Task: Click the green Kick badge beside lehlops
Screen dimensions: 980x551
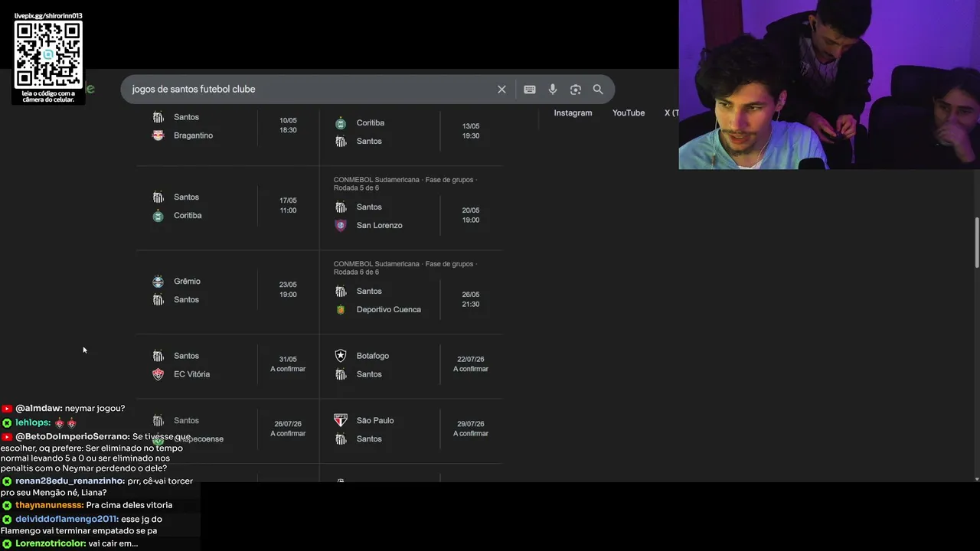Action: [7, 422]
